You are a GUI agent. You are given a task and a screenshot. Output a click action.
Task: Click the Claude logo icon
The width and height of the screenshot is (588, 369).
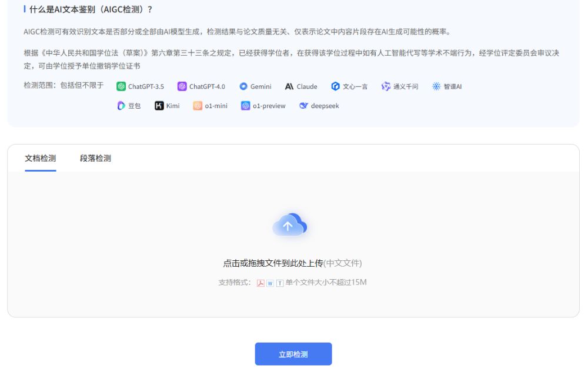coord(289,86)
